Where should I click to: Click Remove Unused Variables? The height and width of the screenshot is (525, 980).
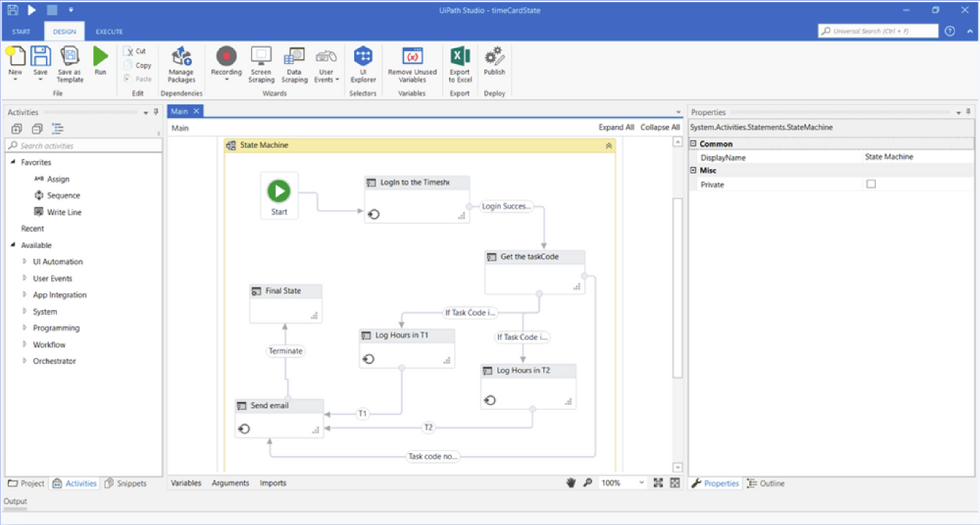[x=412, y=64]
